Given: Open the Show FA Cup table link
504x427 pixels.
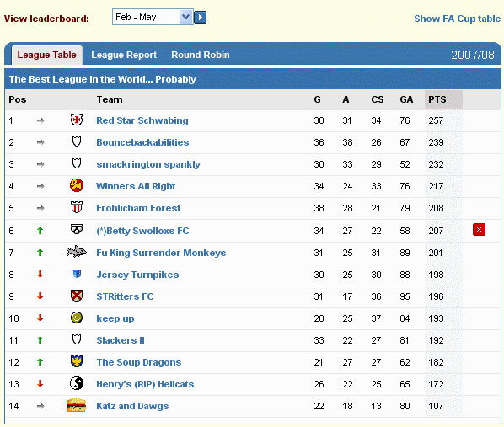Looking at the screenshot, I should pyautogui.click(x=457, y=19).
